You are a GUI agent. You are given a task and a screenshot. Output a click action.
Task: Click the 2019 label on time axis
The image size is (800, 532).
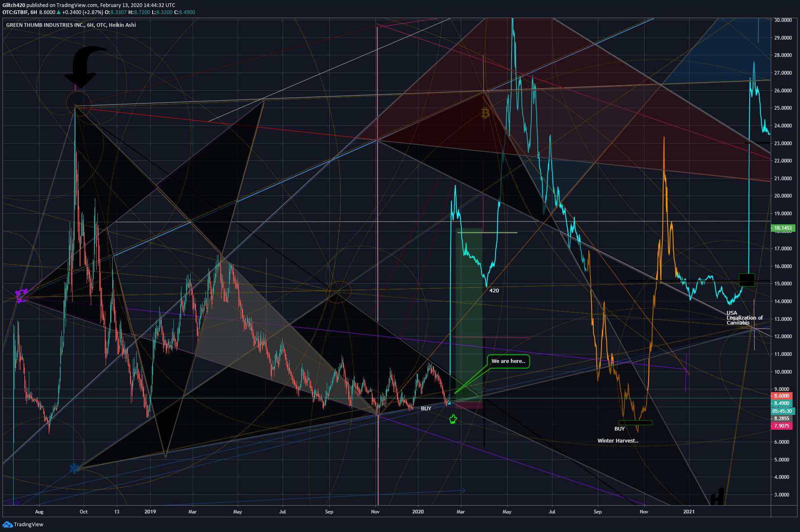(x=150, y=512)
